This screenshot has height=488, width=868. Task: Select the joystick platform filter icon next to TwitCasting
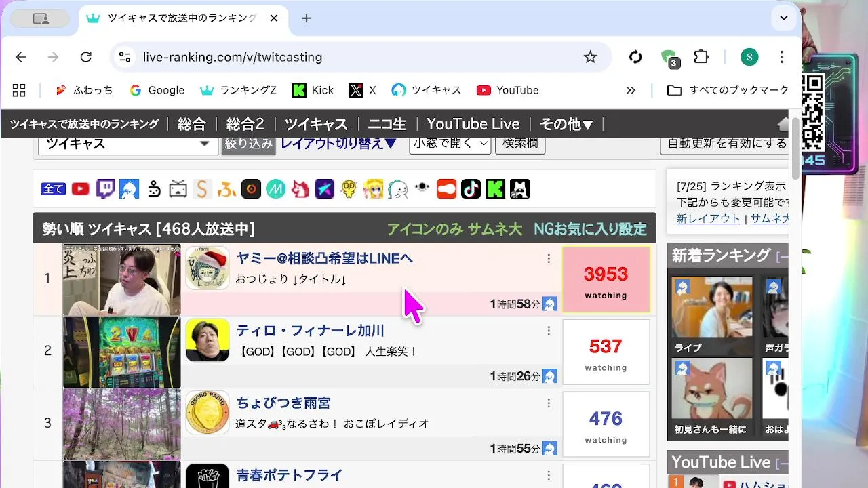coord(154,189)
